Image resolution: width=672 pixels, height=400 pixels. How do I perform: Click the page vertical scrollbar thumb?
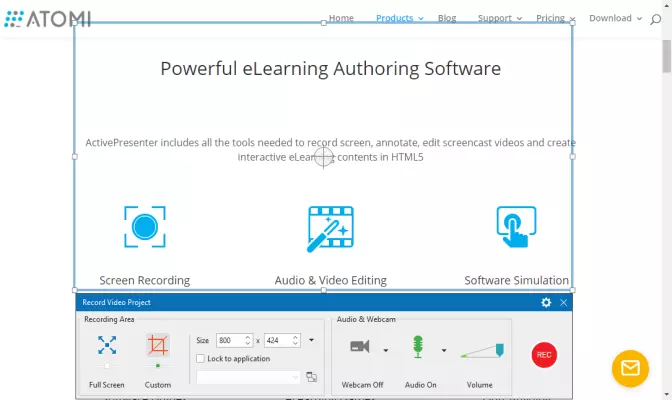666,57
